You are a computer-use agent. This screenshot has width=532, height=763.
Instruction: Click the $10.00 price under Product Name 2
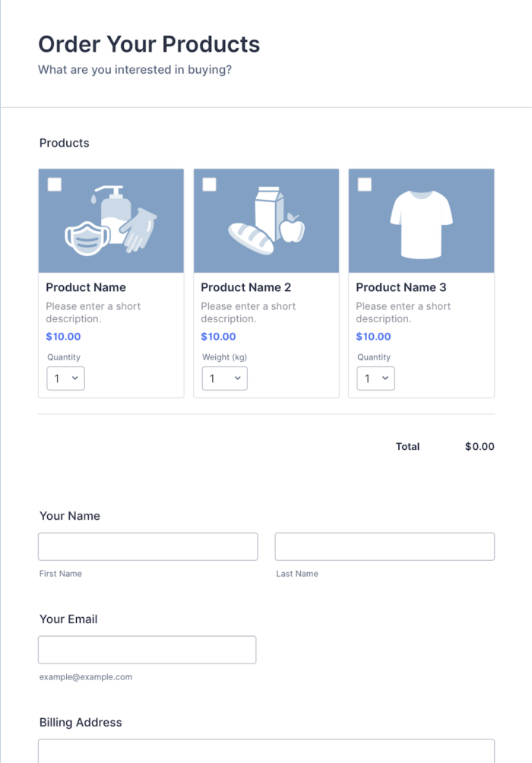pyautogui.click(x=218, y=336)
